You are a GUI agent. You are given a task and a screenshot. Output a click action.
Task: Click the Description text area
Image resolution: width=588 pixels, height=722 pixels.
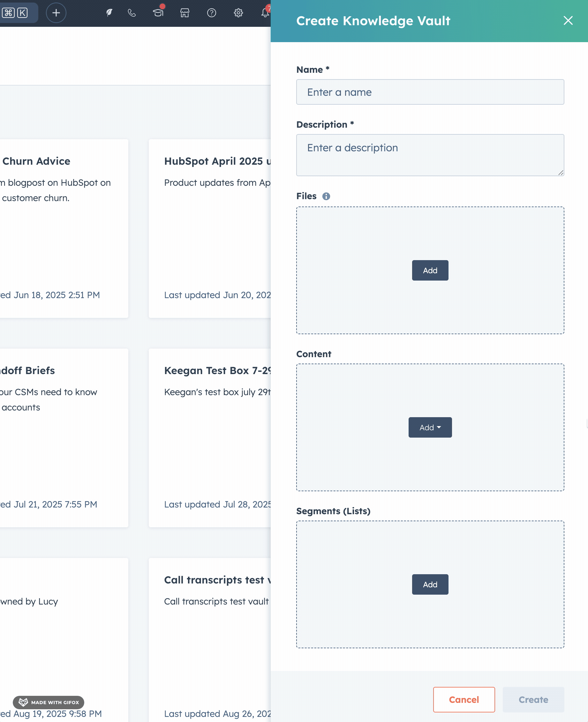(x=430, y=155)
